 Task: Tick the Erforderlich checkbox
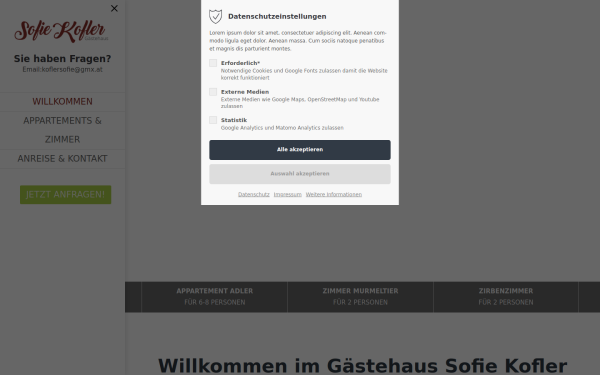(x=213, y=63)
